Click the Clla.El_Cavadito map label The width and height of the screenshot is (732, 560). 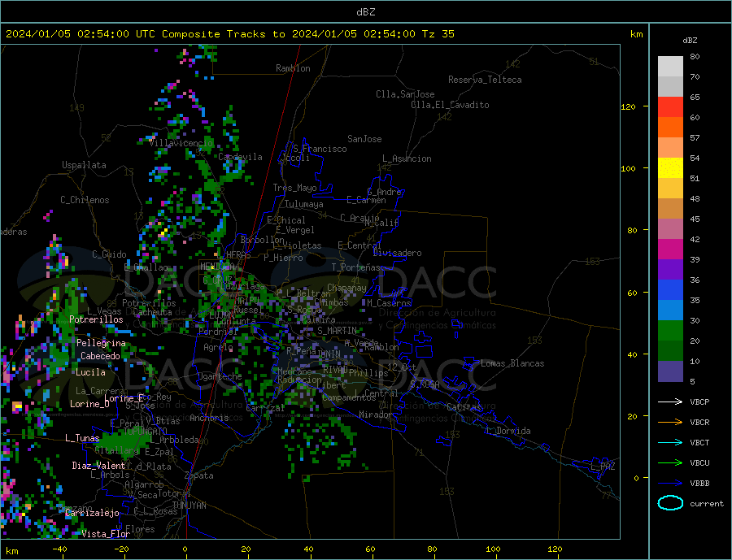[x=450, y=105]
